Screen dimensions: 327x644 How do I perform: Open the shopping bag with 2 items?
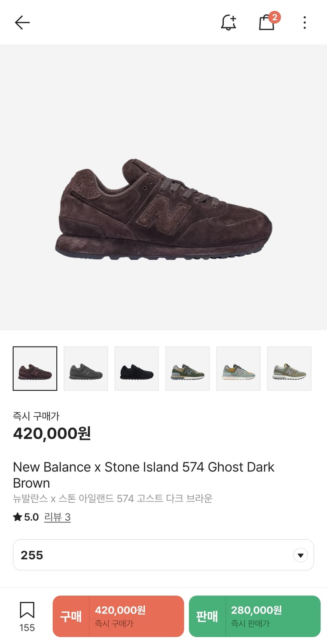click(x=267, y=22)
